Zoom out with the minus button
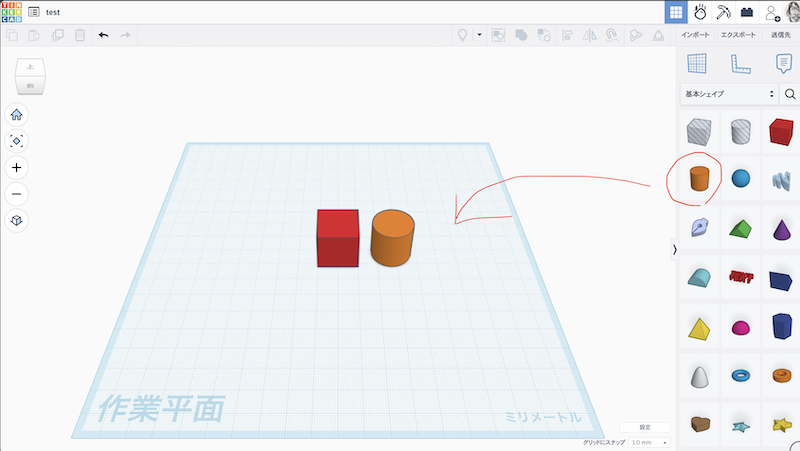Screen dimensions: 800x451 (16, 193)
